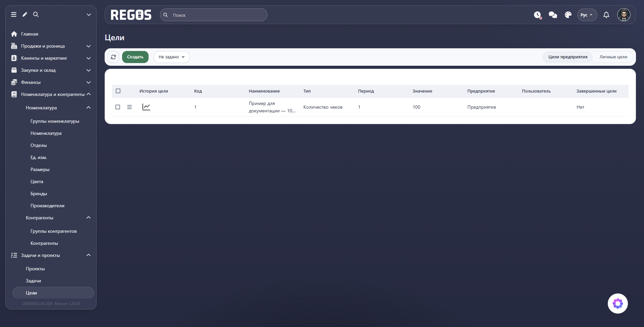Click the Задачи и проекты checklist icon
This screenshot has height=327, width=644.
pos(14,255)
